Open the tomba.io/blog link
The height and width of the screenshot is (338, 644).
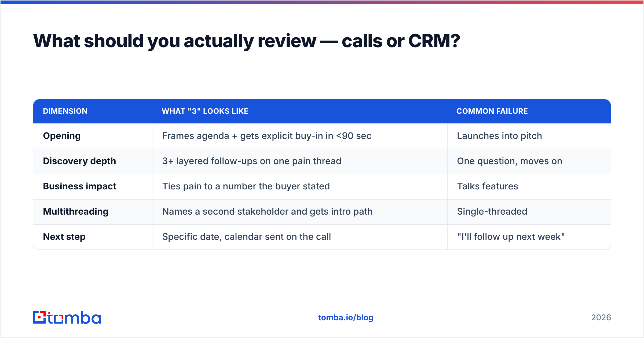[346, 318]
